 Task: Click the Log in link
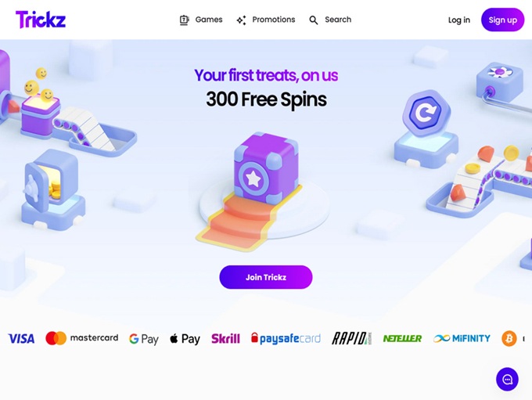(459, 20)
